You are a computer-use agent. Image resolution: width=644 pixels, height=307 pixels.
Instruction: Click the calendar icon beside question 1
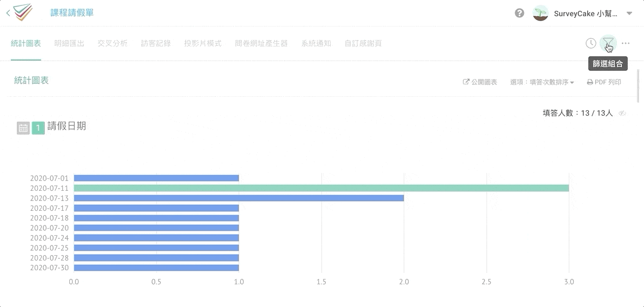click(x=23, y=128)
